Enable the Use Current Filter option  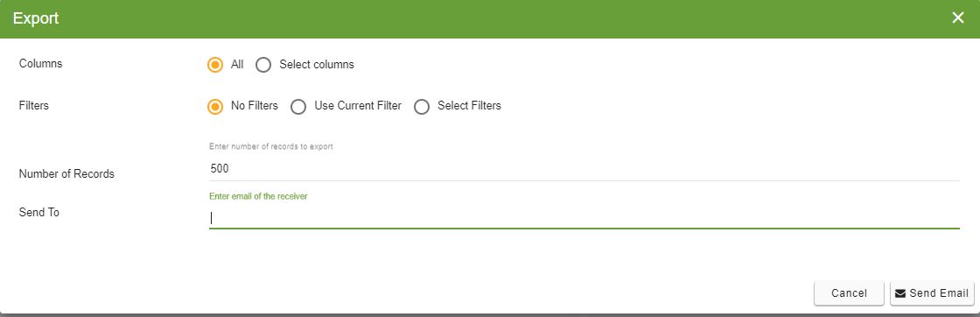pos(298,106)
